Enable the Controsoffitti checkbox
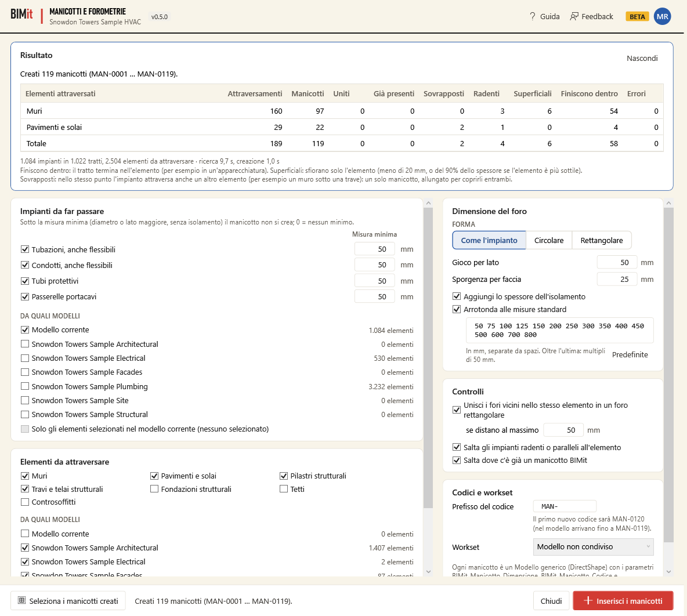687x616 pixels. [x=25, y=502]
